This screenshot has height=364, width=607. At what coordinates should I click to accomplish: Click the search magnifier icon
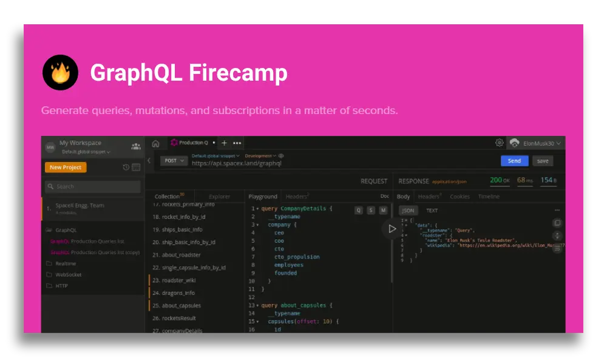click(50, 186)
